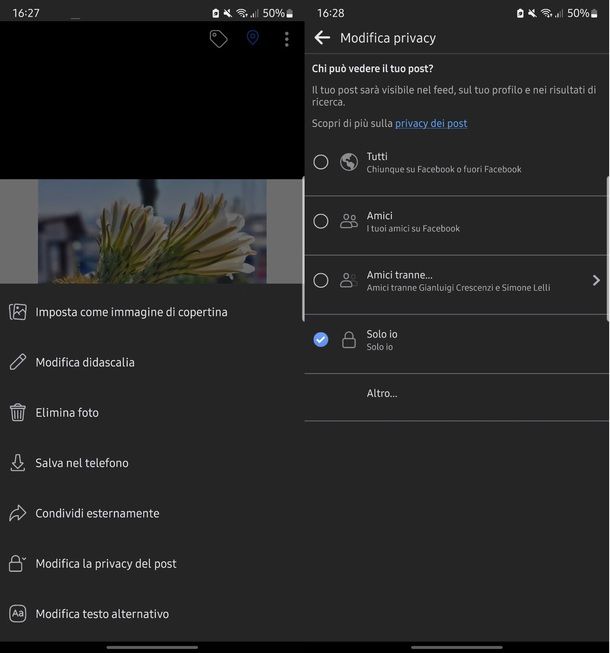Select the Amici radio button

[321, 221]
